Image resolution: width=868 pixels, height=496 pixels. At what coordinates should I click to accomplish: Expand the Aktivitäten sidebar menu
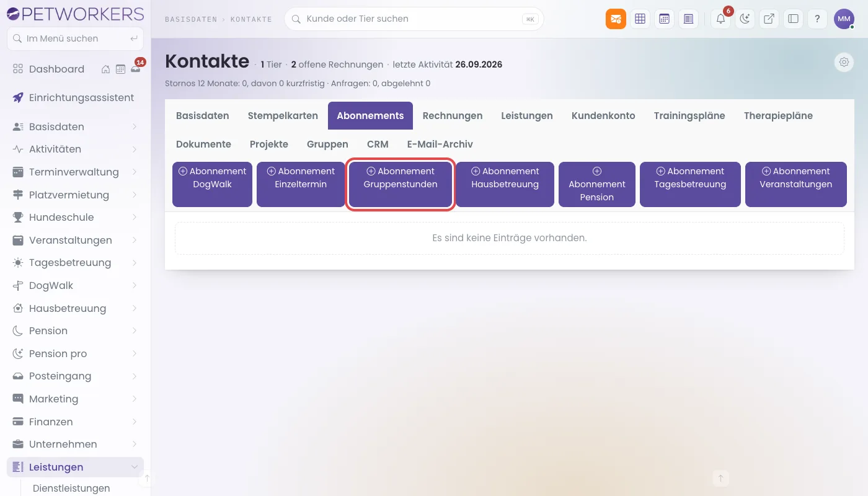[x=74, y=149]
